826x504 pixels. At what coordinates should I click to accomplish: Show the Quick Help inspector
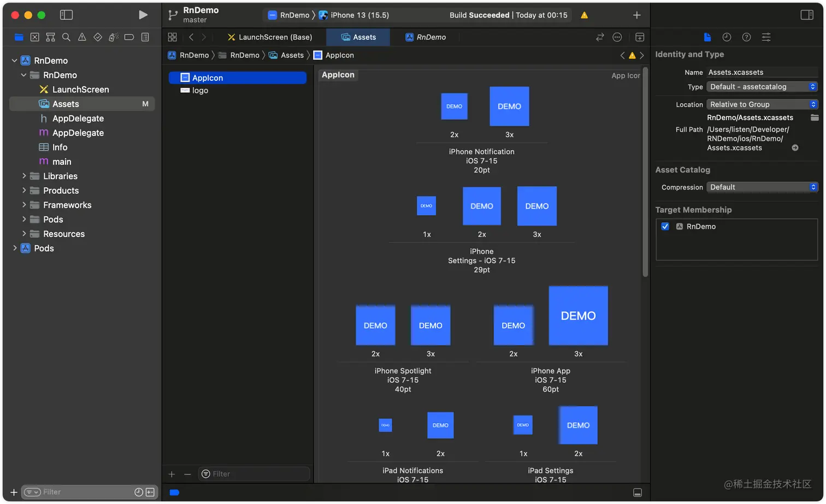(746, 37)
